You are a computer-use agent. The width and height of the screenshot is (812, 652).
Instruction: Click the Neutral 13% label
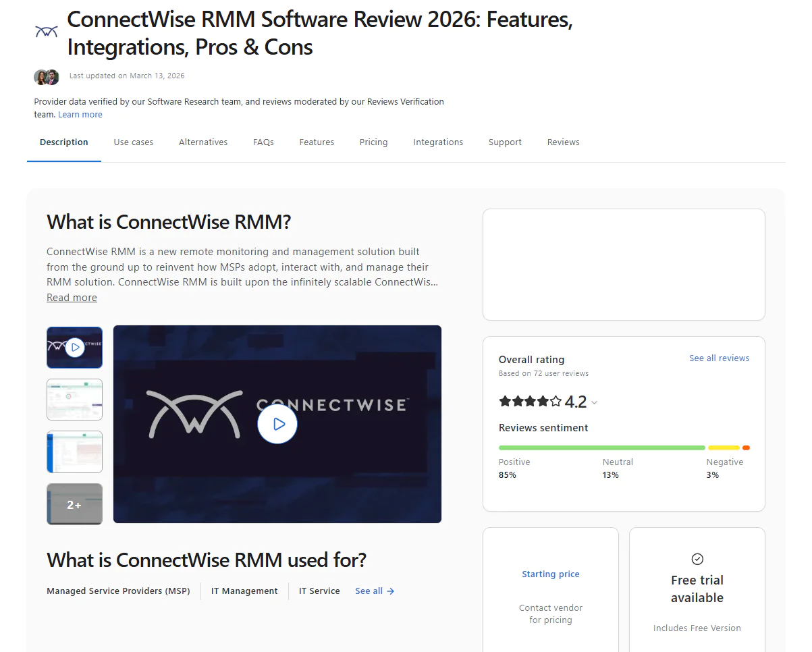tap(618, 468)
